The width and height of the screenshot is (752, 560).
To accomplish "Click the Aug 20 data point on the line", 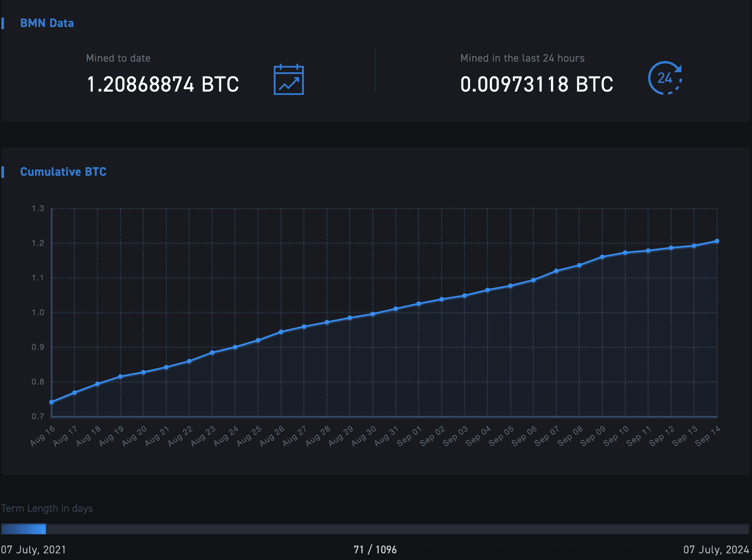I will (143, 373).
